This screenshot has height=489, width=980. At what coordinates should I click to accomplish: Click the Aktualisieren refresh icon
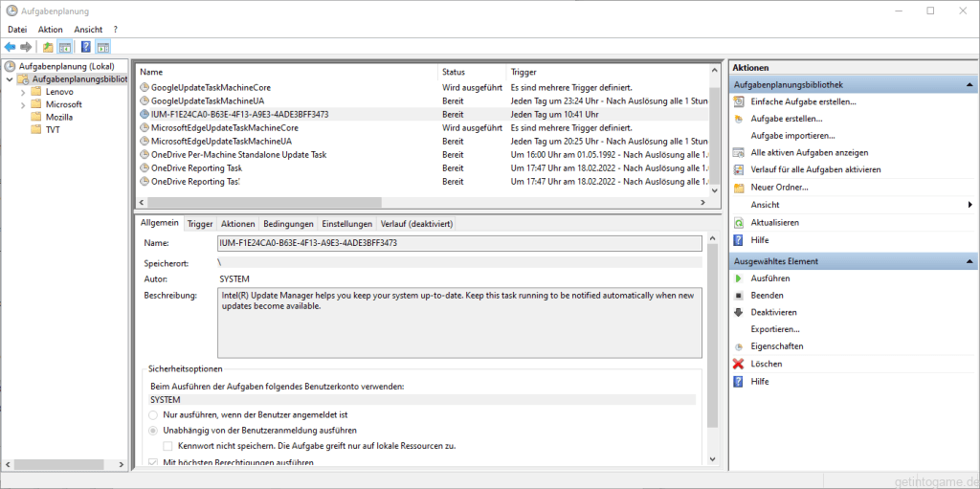coord(738,222)
